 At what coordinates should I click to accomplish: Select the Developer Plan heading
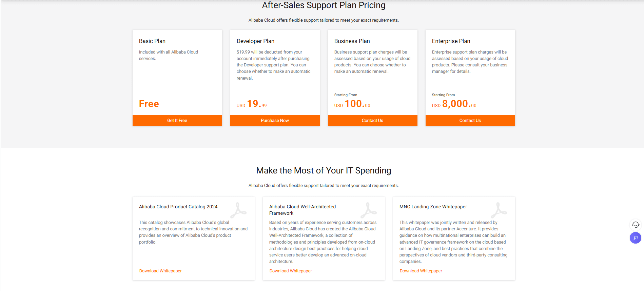pos(255,41)
